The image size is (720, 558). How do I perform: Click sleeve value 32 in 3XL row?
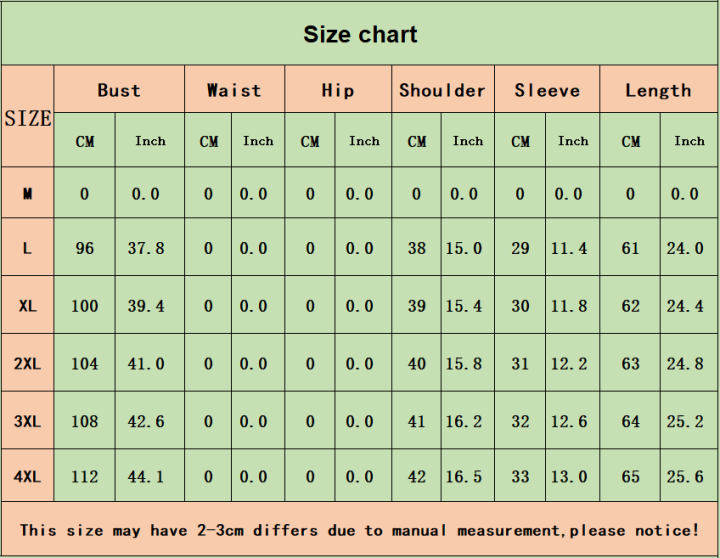click(x=520, y=421)
